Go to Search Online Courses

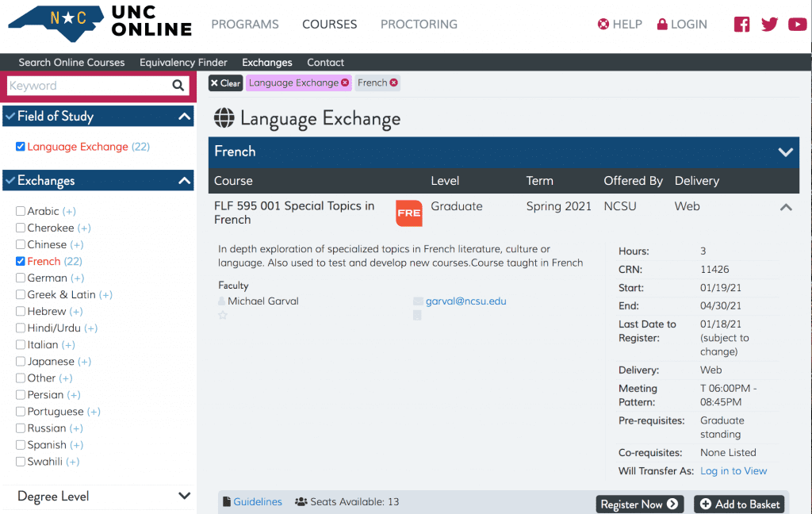pos(71,62)
